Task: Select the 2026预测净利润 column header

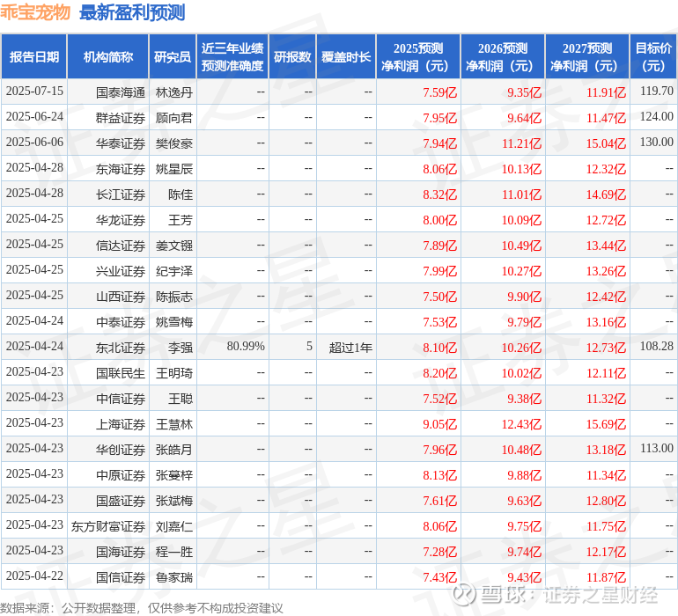Action: 503,56
